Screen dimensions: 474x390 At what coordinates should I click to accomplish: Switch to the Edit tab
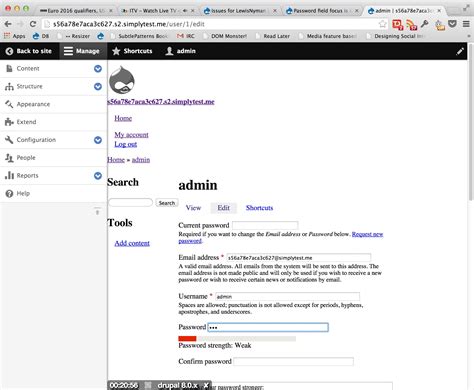(223, 208)
